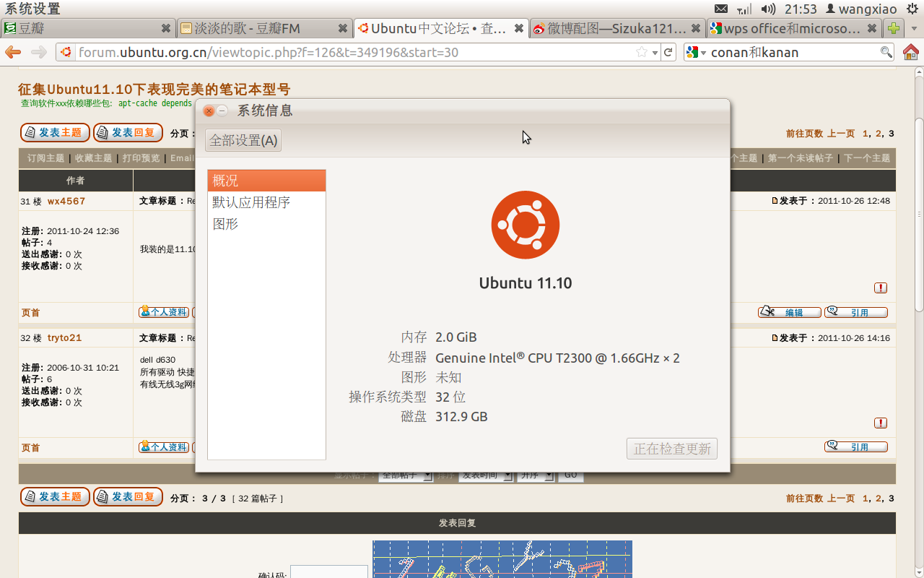Click the reload page icon
This screenshot has width=924, height=578.
[x=668, y=52]
